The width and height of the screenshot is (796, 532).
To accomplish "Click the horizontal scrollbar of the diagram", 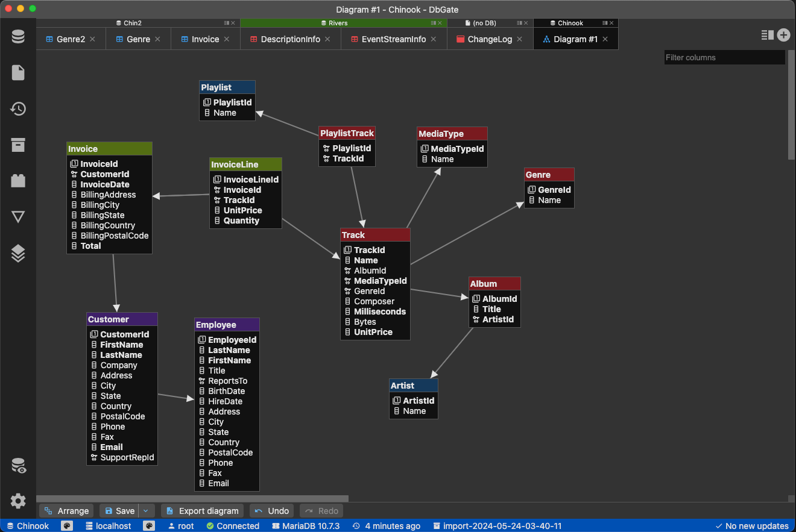I will [192, 499].
